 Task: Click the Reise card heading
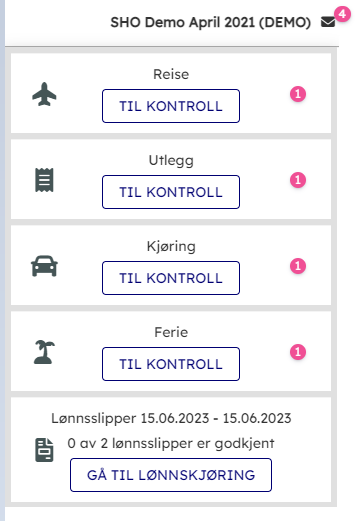point(171,74)
